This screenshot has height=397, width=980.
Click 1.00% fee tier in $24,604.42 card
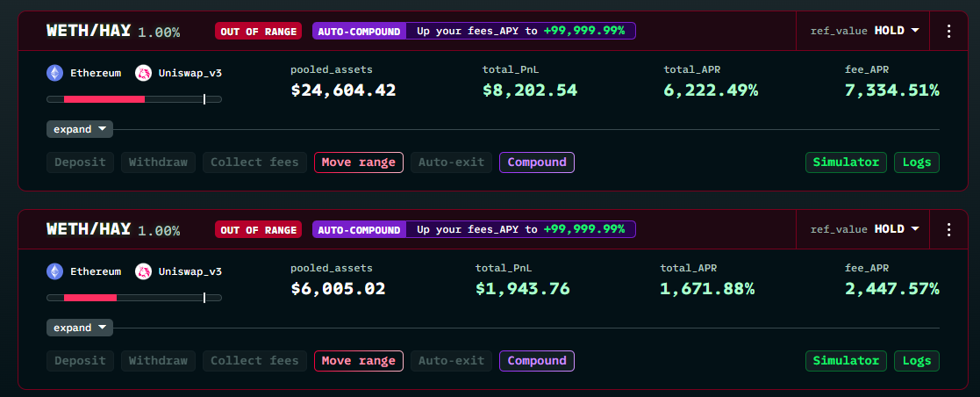tap(159, 32)
